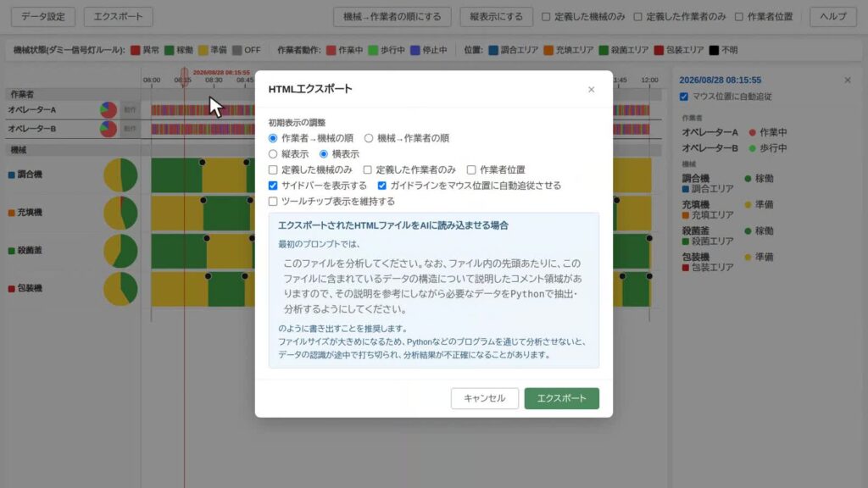Enable ツールチップ表示を維持する checkbox
This screenshot has height=488, width=868.
pyautogui.click(x=273, y=202)
